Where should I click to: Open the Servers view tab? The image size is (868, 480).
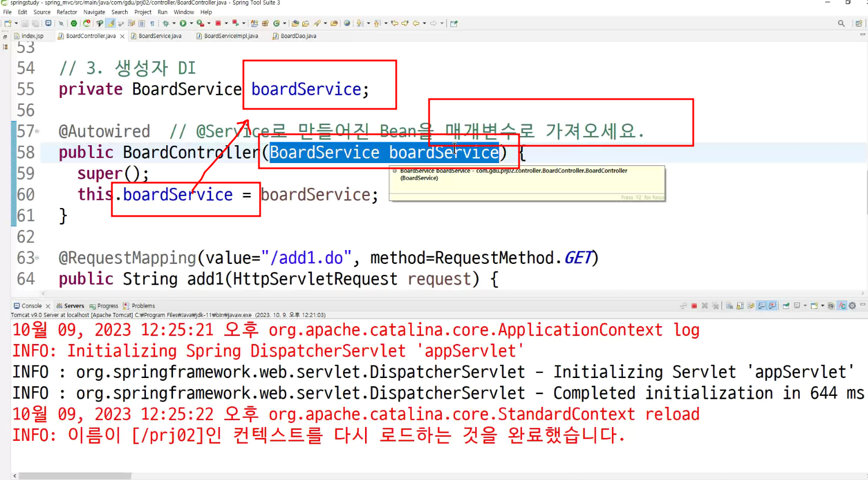(70, 306)
